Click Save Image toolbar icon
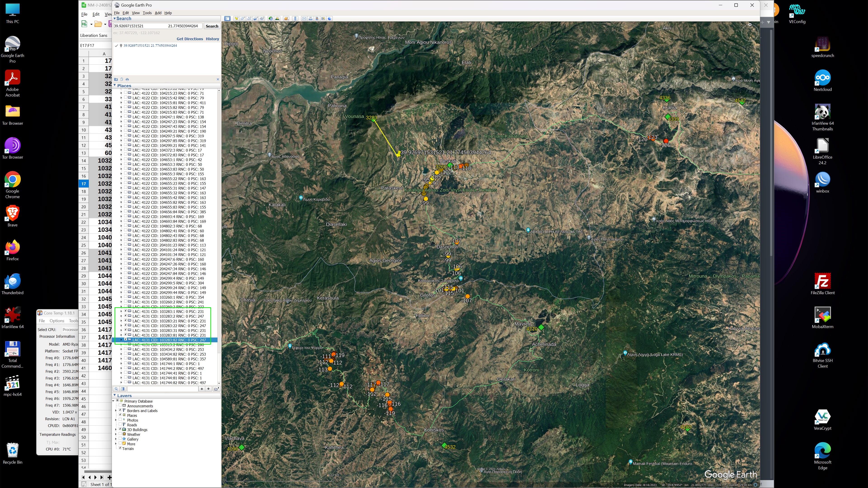This screenshot has width=868, height=488. coord(317,19)
